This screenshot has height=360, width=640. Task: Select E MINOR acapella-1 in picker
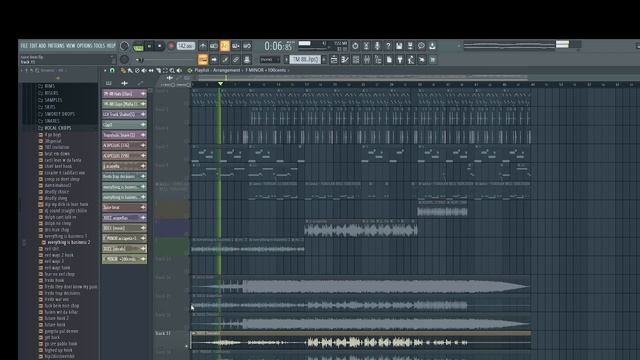pos(124,238)
